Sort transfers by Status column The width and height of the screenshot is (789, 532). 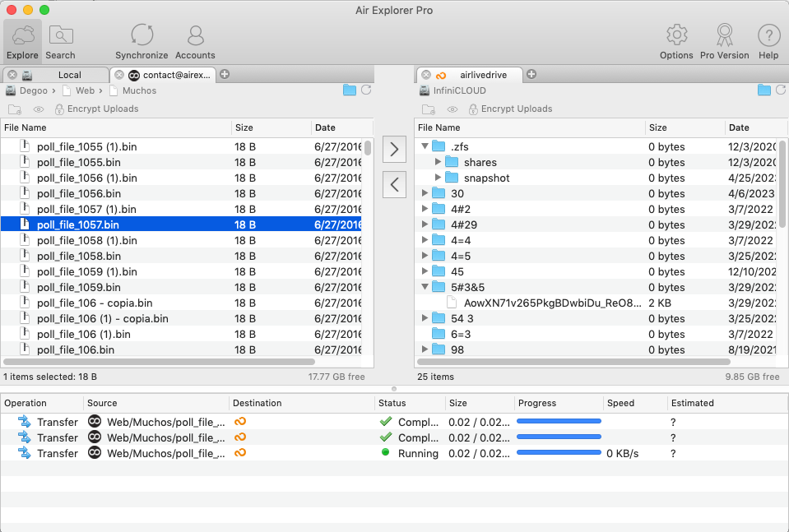(x=410, y=403)
